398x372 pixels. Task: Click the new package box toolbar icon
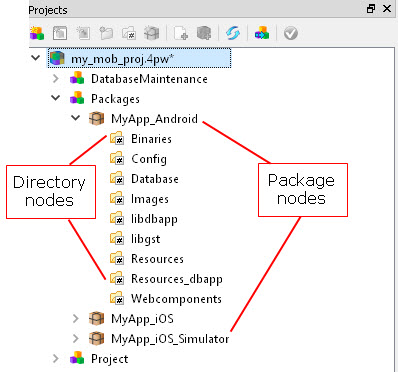coord(152,33)
